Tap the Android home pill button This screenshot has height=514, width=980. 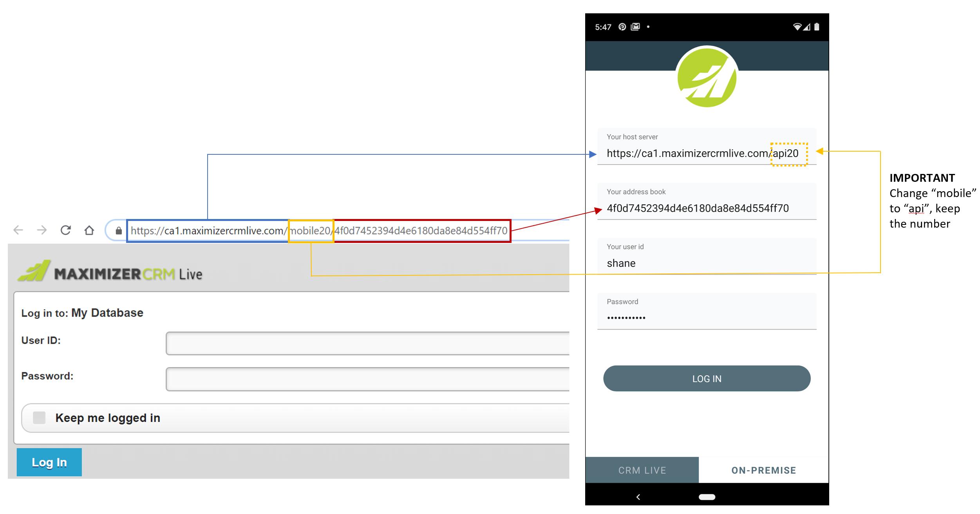pyautogui.click(x=707, y=497)
